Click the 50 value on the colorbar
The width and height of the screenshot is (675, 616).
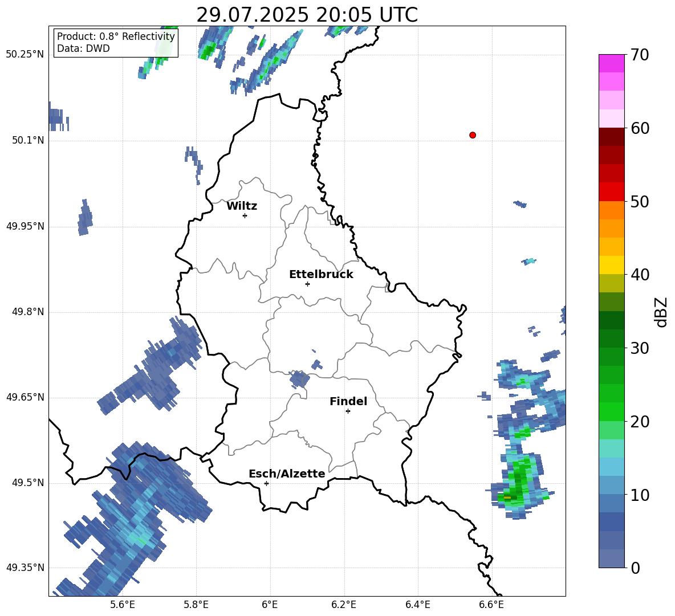coord(639,201)
